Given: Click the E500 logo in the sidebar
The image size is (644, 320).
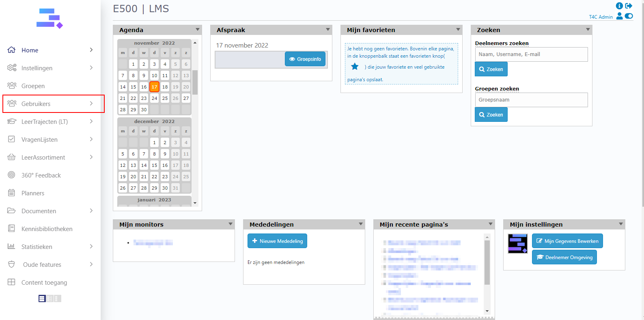Looking at the screenshot, I should (x=50, y=19).
